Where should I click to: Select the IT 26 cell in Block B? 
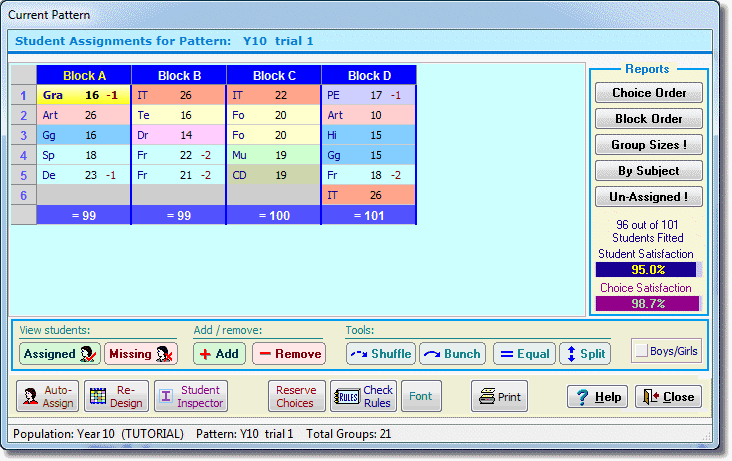coord(179,95)
